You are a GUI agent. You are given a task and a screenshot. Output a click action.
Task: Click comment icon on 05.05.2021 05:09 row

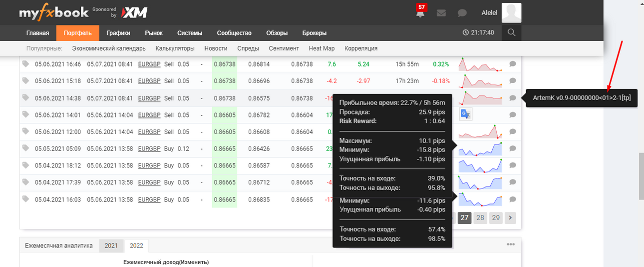tap(513, 148)
